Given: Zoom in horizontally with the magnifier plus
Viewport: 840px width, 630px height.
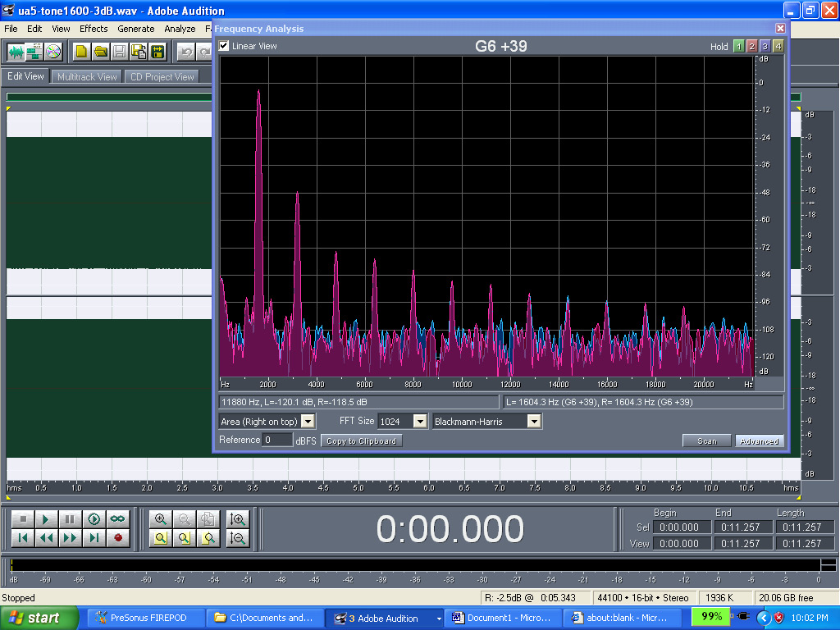Looking at the screenshot, I should click(x=161, y=519).
